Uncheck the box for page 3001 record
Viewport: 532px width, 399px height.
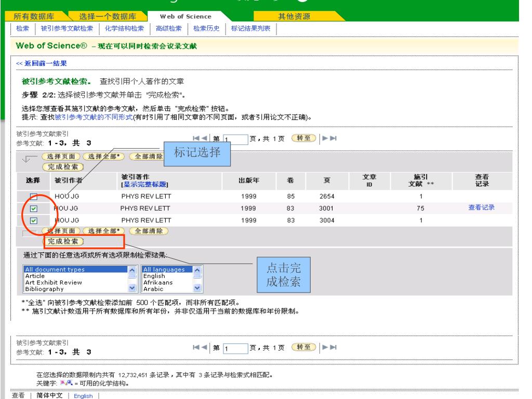coord(34,208)
